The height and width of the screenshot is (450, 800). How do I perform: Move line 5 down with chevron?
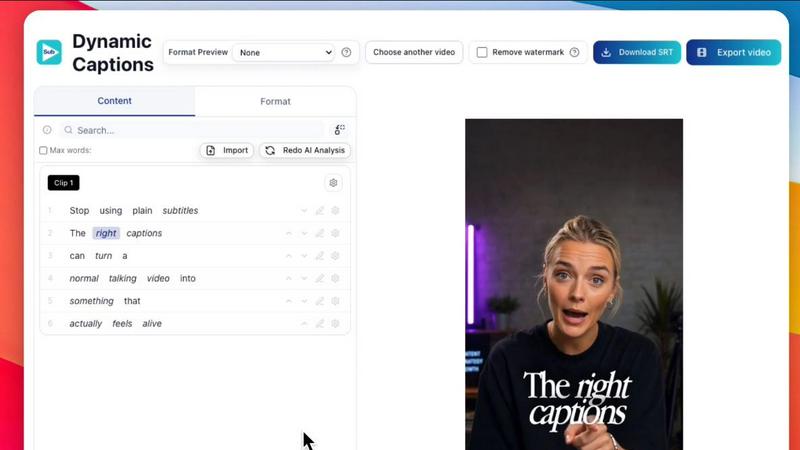point(304,301)
